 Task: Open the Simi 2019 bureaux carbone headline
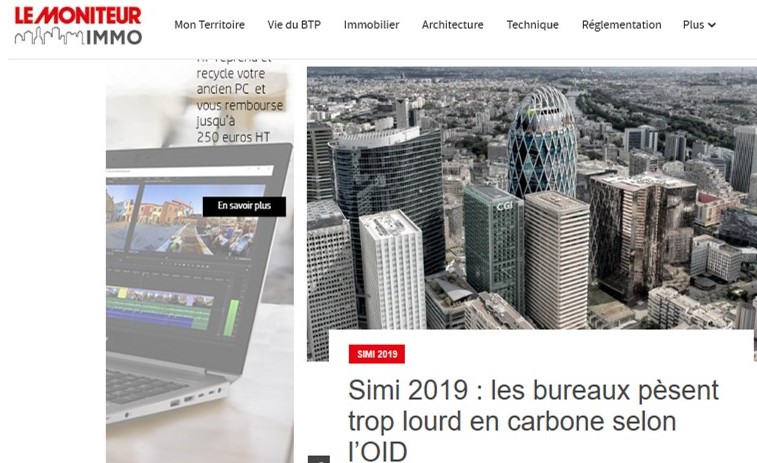[x=533, y=420]
